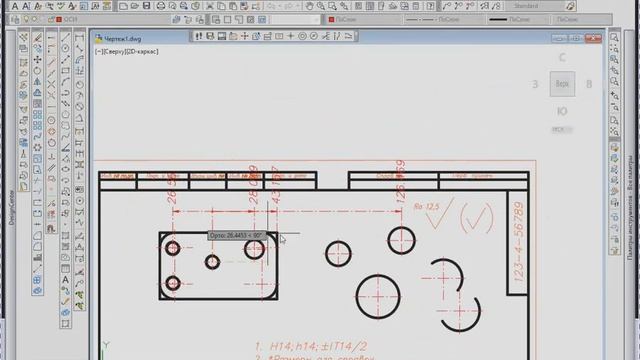
Task: Select the Move tool with cross arrows
Action: (38, 60)
